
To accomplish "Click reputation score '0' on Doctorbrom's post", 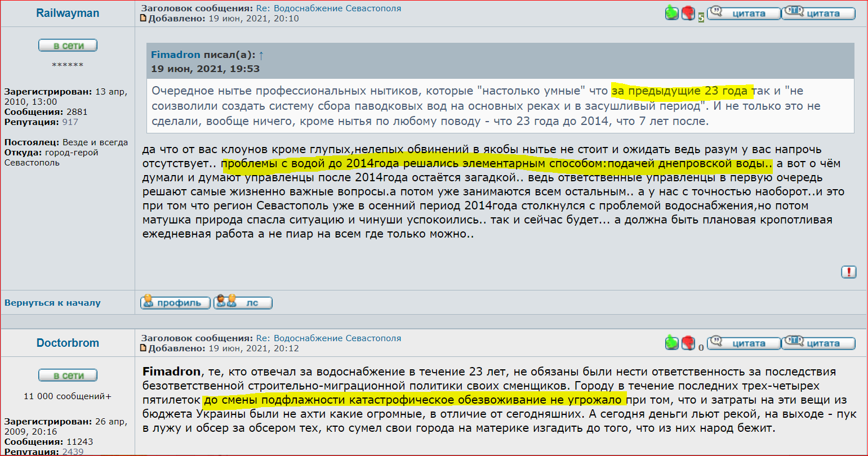I will pos(701,347).
